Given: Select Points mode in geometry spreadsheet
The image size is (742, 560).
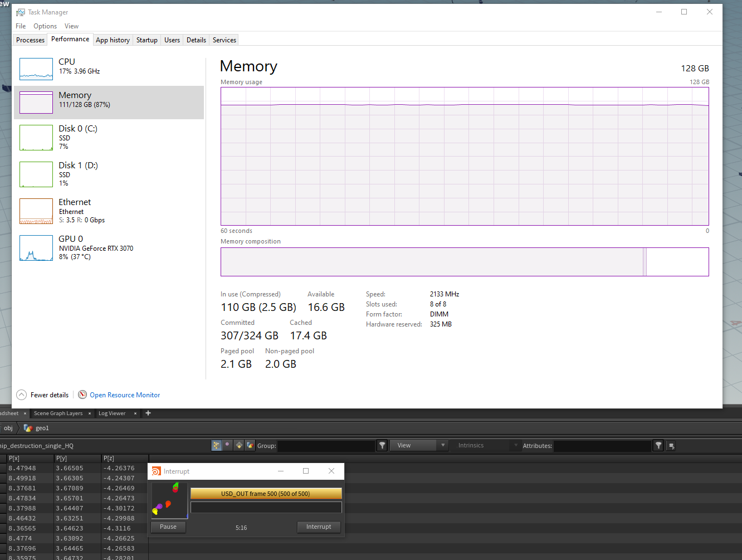Looking at the screenshot, I should pyautogui.click(x=217, y=445).
